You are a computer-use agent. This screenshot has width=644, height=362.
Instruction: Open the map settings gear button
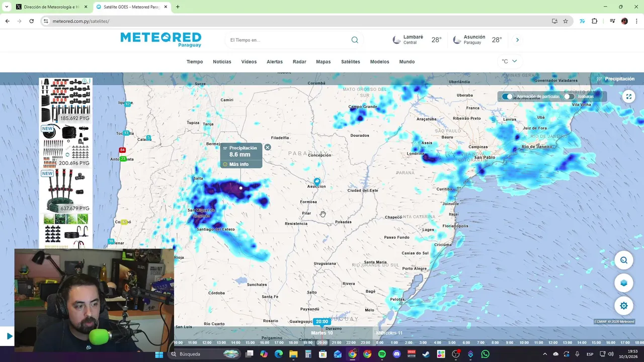tap(624, 306)
